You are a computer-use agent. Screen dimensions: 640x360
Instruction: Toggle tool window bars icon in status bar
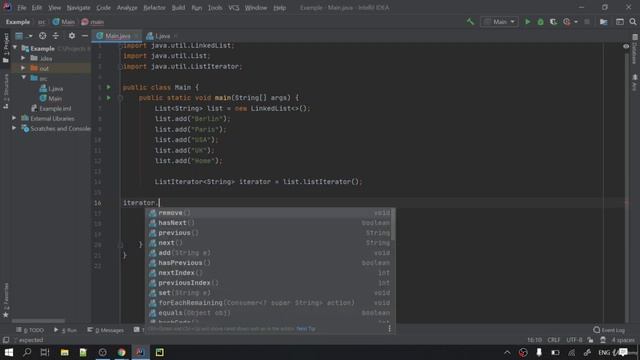click(6, 340)
